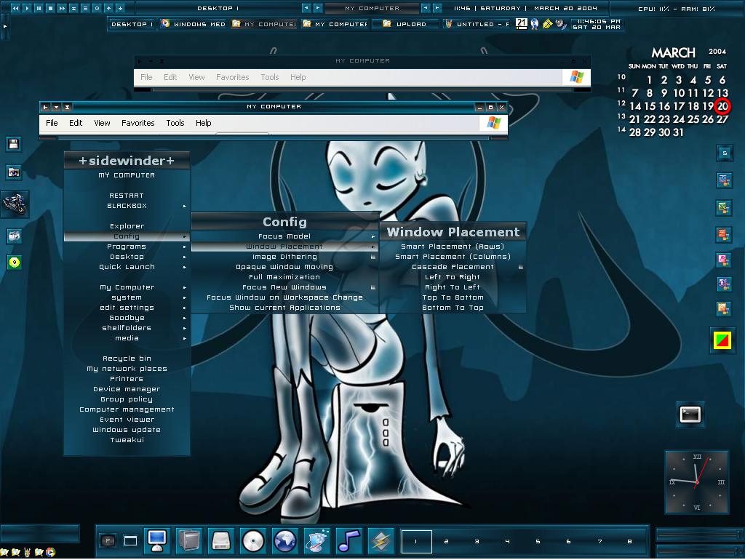Expand the Programs submenu
The width and height of the screenshot is (745, 560).
click(x=127, y=247)
